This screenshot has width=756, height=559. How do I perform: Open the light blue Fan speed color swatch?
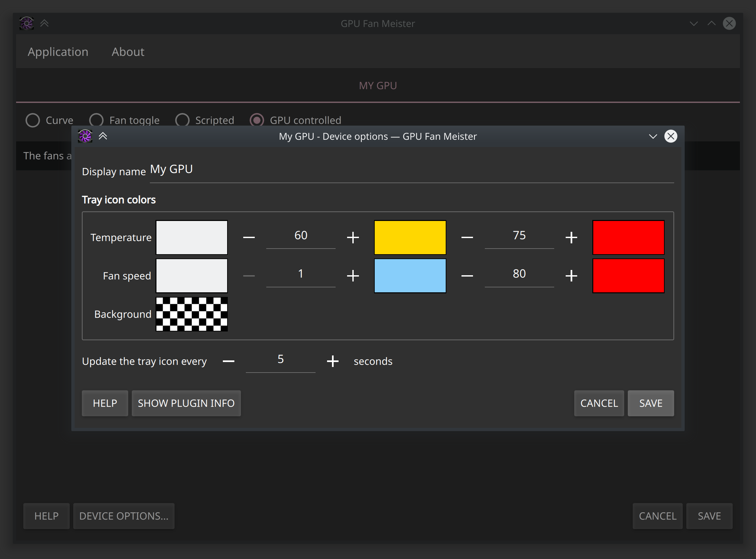410,276
